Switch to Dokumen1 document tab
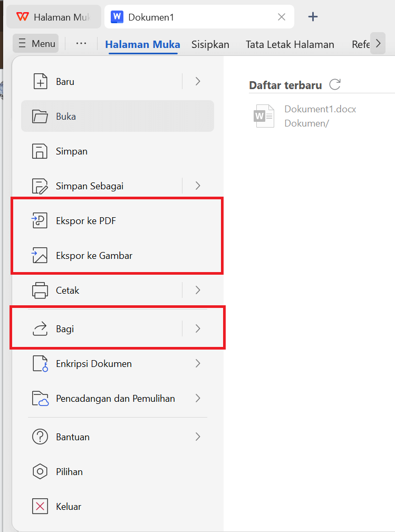This screenshot has height=532, width=395. (x=199, y=17)
